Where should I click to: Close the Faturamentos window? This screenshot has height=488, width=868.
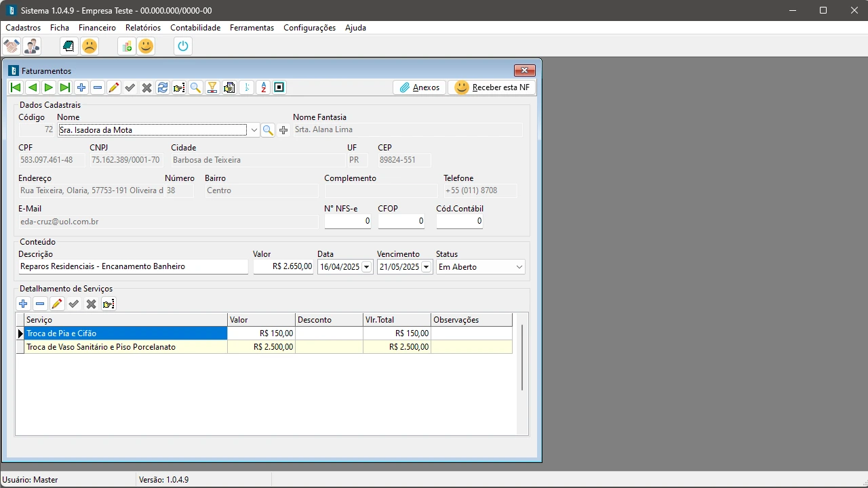point(525,70)
